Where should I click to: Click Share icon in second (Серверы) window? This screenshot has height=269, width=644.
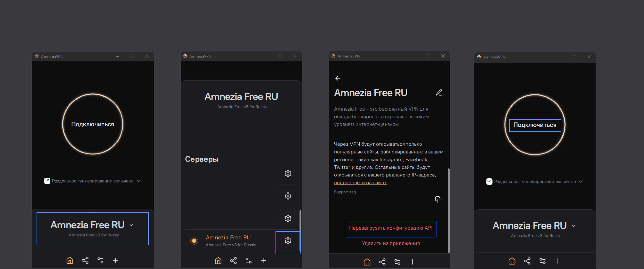coord(233,261)
